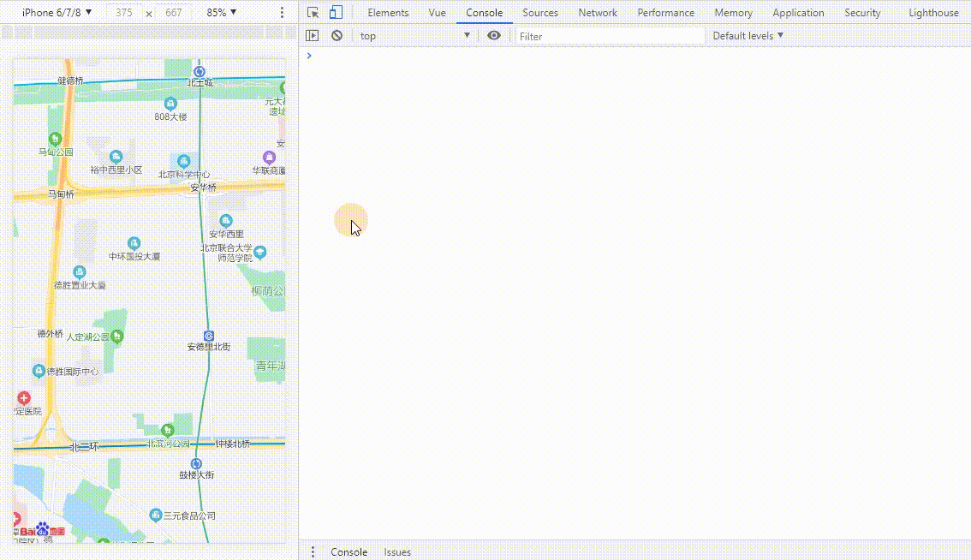
Task: Open the Network tab
Action: (598, 12)
